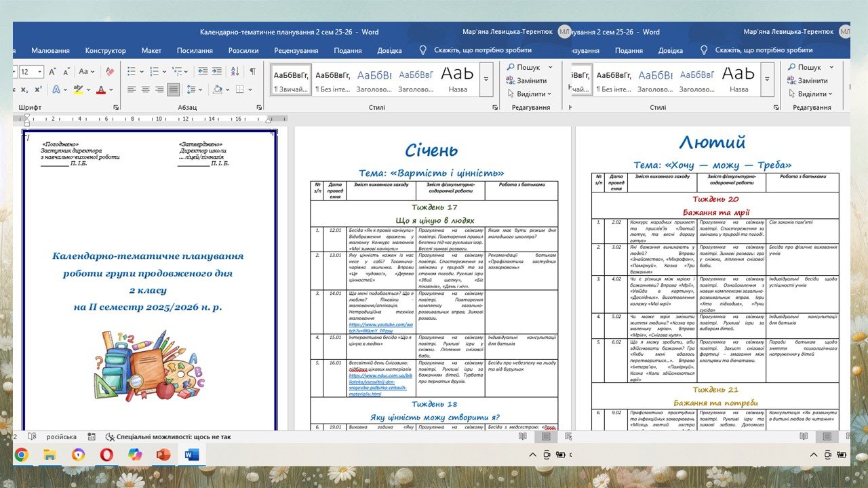
Task: Click the Increase Indent icon
Action: (216, 72)
